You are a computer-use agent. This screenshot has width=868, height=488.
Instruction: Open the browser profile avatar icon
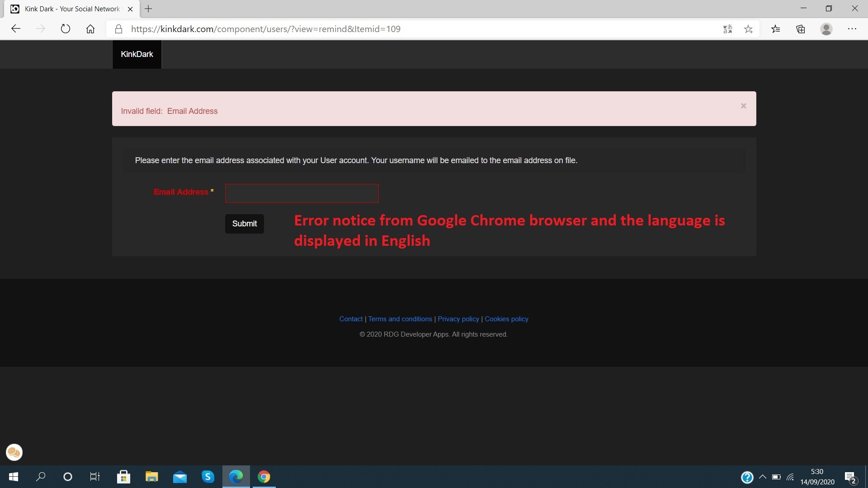point(826,29)
